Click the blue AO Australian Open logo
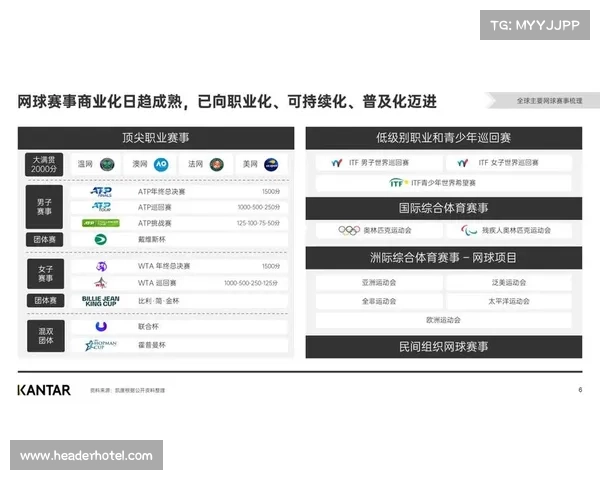 161,165
